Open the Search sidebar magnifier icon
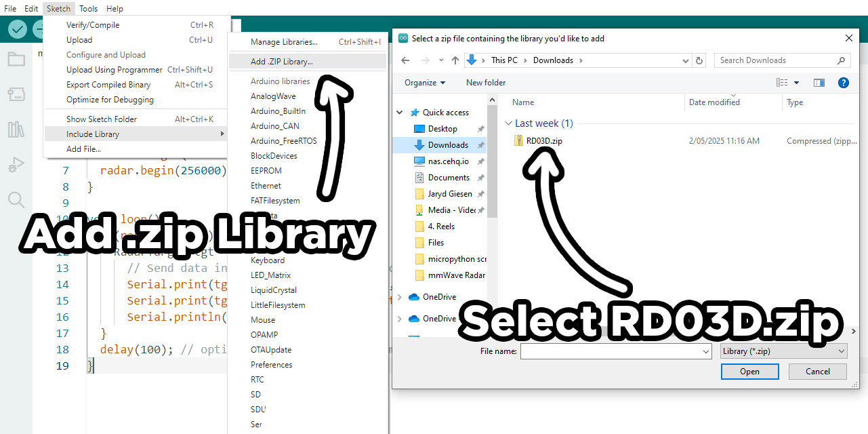 click(x=16, y=199)
